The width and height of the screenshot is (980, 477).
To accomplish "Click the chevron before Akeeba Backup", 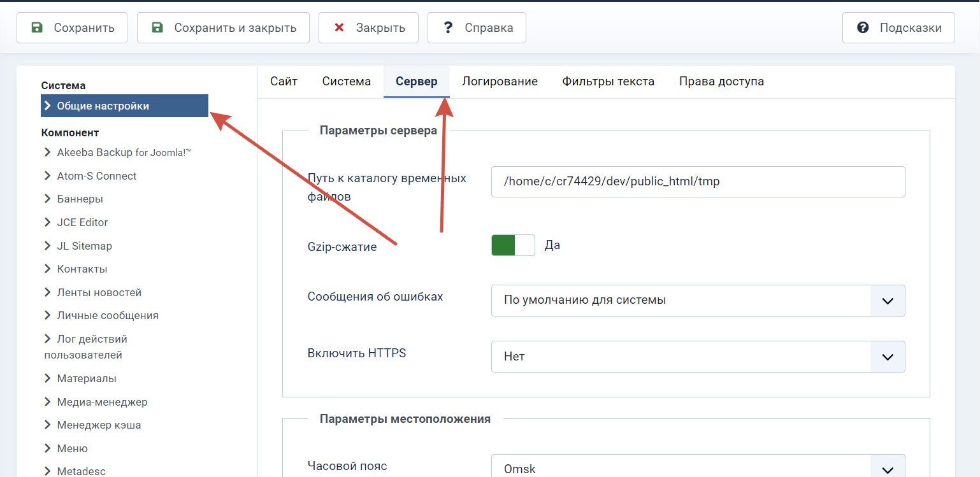I will (x=48, y=152).
